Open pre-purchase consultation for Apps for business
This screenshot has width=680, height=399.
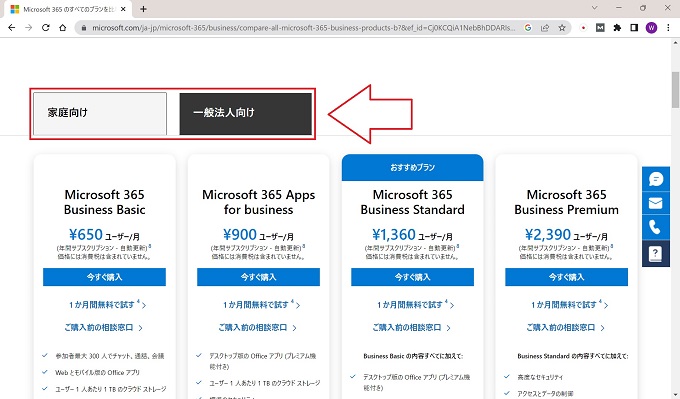(x=257, y=327)
